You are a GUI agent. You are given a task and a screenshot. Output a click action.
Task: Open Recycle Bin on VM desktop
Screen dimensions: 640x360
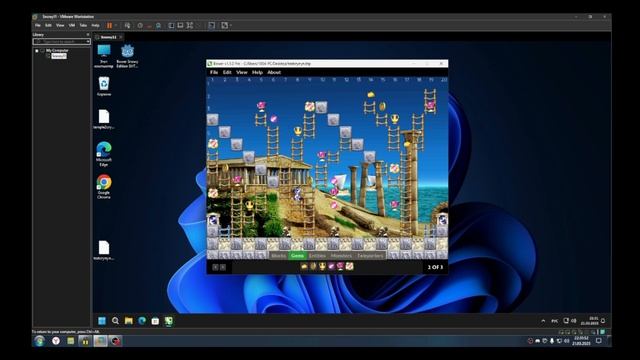coord(104,87)
